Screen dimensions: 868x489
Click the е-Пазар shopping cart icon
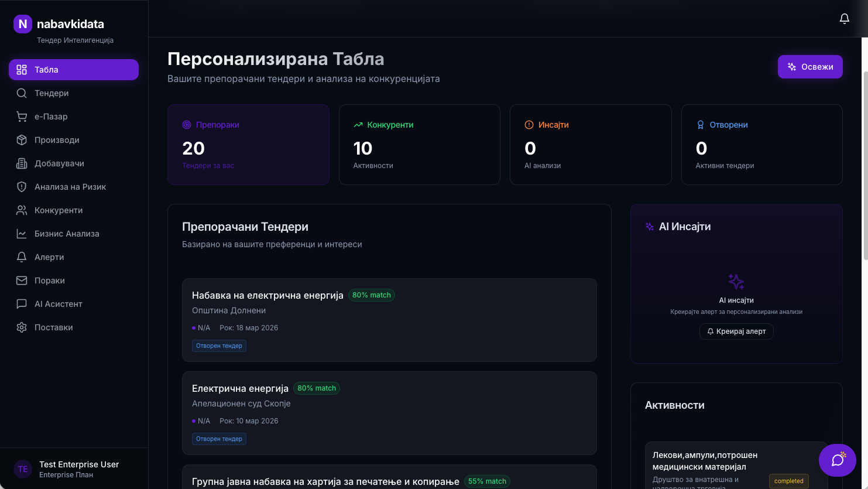point(22,117)
